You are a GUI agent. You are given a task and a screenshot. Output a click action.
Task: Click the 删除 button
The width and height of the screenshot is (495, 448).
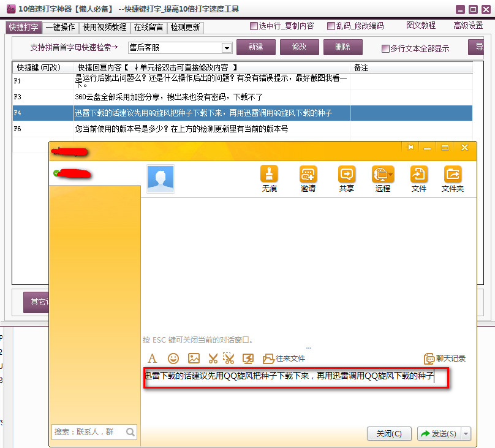[x=343, y=47]
